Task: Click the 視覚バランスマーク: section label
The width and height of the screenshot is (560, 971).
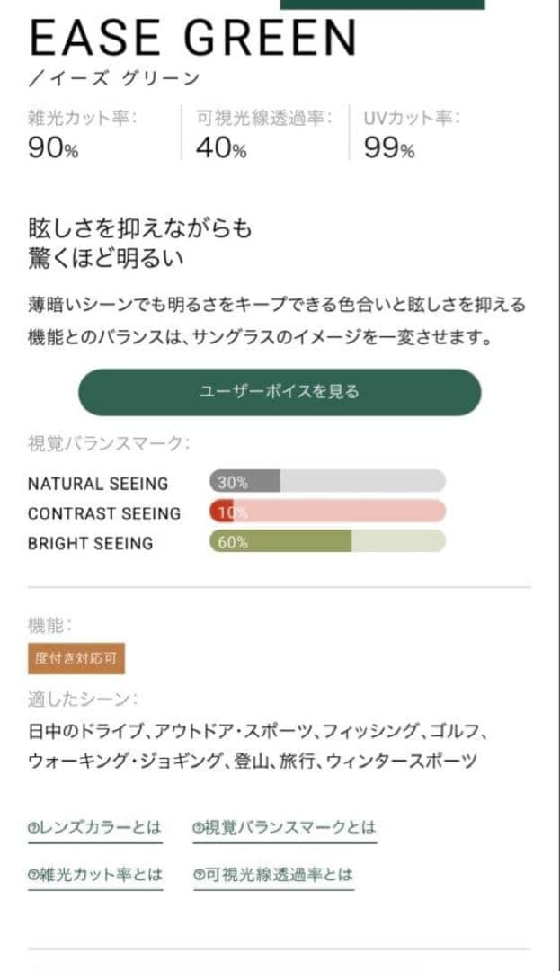Action: click(109, 442)
